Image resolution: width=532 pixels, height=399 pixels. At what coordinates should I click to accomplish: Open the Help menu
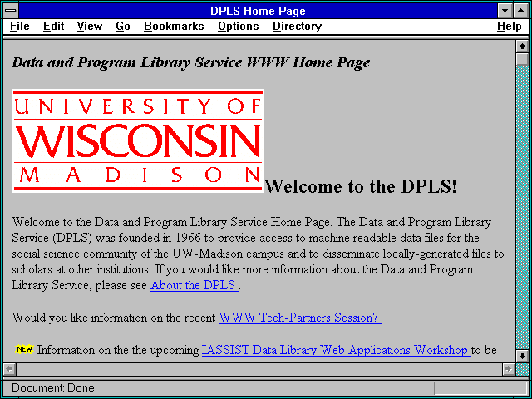(510, 27)
